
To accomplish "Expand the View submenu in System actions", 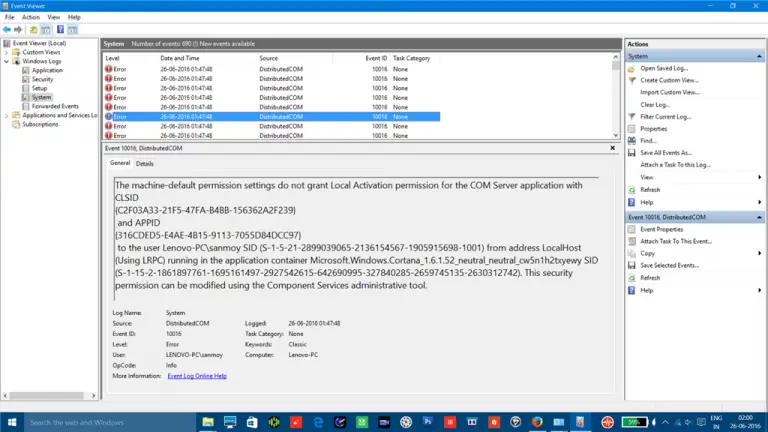I will [x=760, y=177].
